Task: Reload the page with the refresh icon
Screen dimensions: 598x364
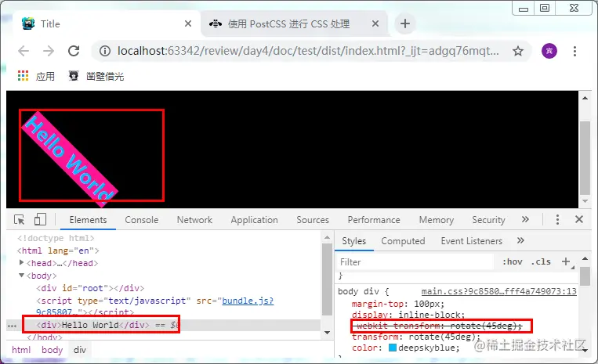Action: (74, 51)
